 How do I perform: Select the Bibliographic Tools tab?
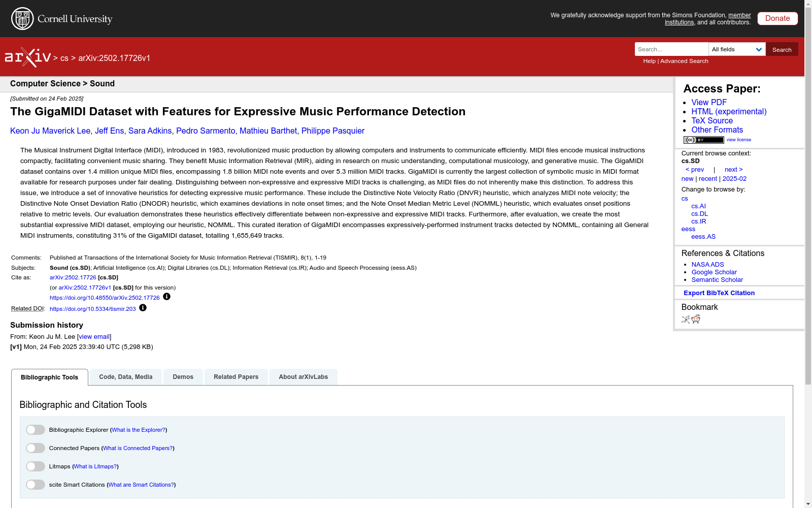[x=50, y=377]
